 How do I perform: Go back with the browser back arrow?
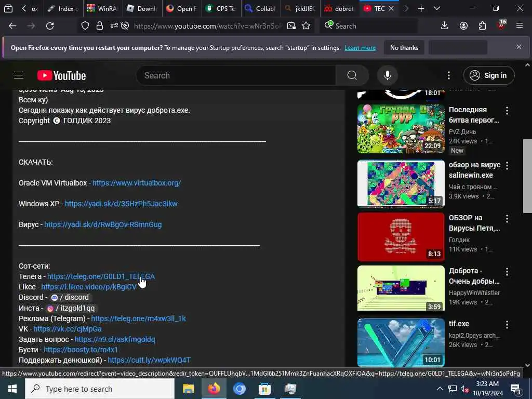pos(12,26)
